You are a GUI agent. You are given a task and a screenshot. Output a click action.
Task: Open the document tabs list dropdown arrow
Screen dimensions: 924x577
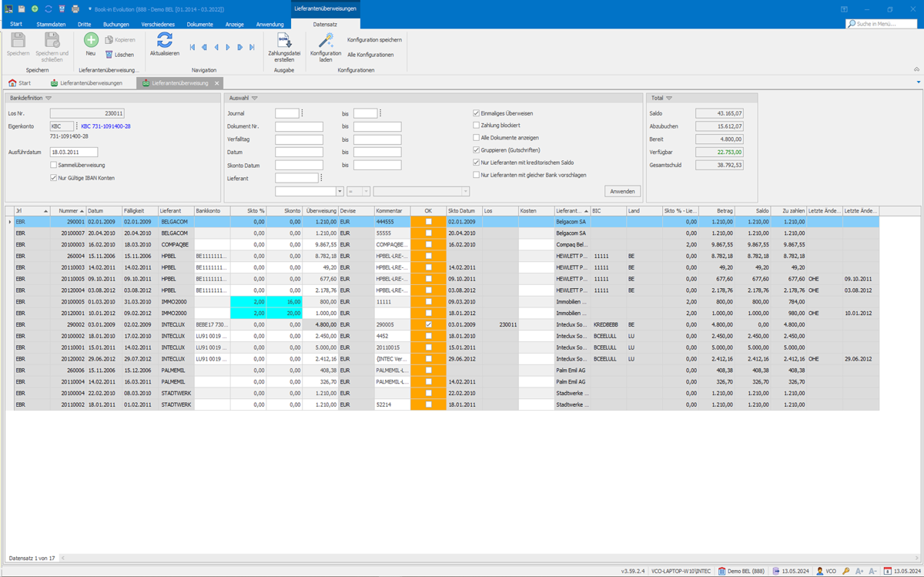click(919, 82)
